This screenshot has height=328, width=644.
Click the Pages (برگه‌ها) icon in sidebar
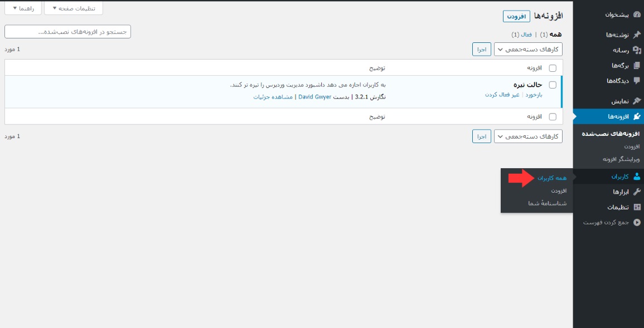tap(637, 65)
